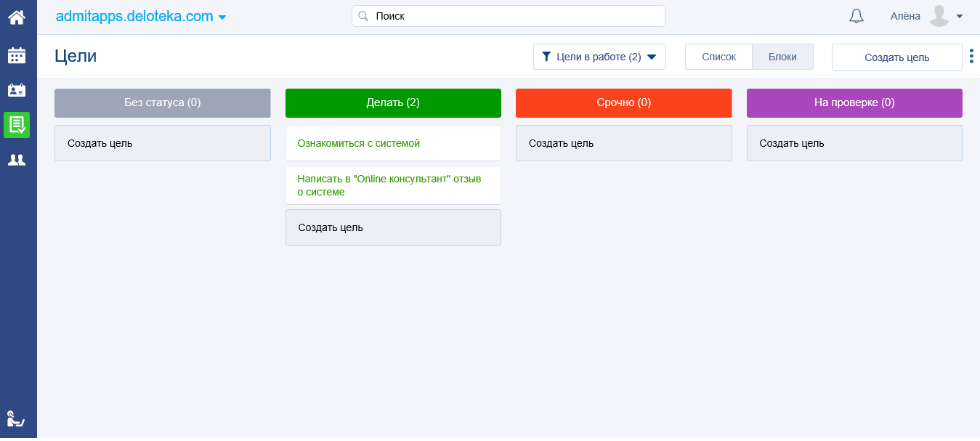980x441 pixels.
Task: Expand the admitapps.deloteka.com domain dropdown
Action: tap(222, 17)
